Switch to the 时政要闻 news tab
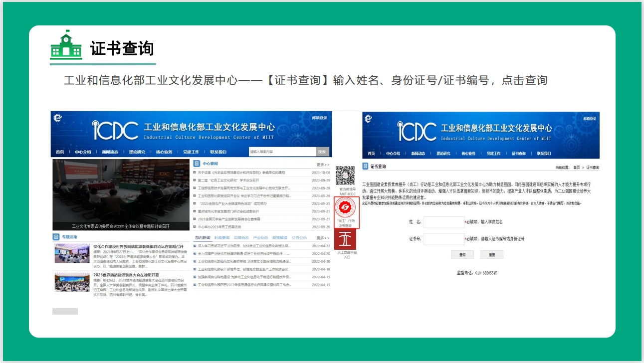 tap(222, 238)
